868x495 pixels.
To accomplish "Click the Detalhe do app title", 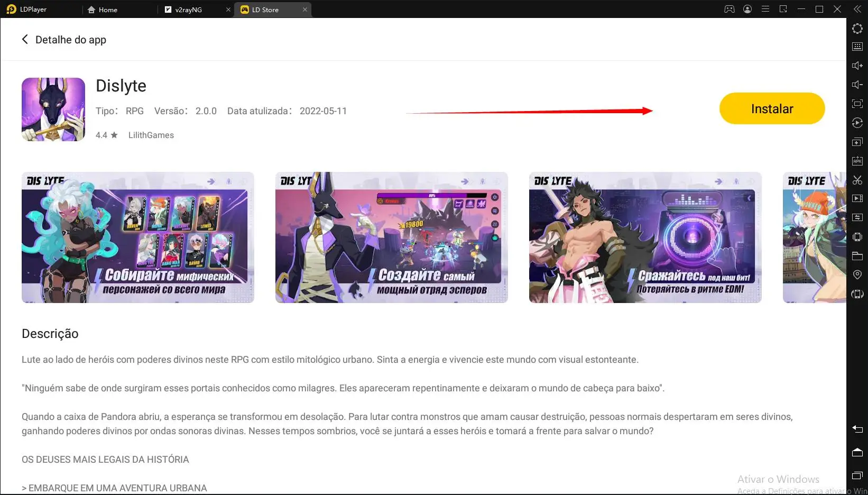I will (x=71, y=40).
